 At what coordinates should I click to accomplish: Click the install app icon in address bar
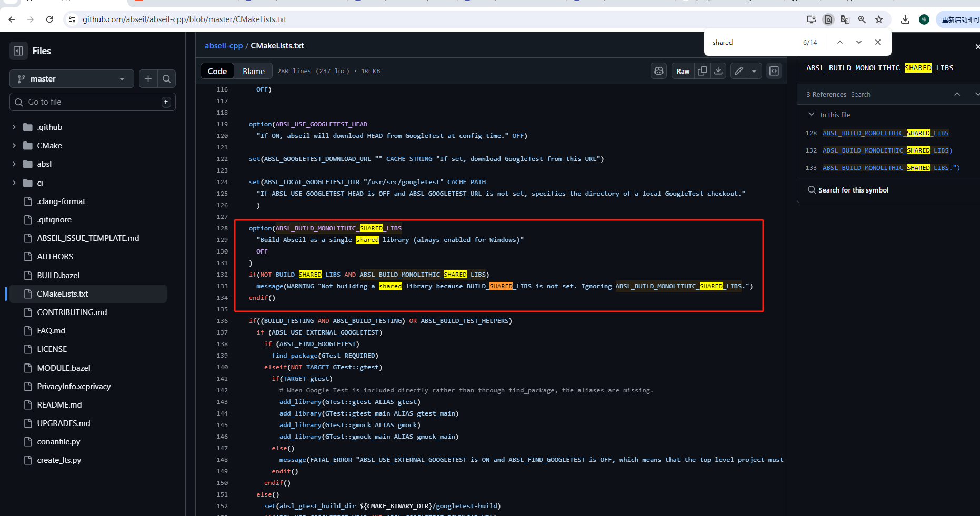(x=812, y=19)
